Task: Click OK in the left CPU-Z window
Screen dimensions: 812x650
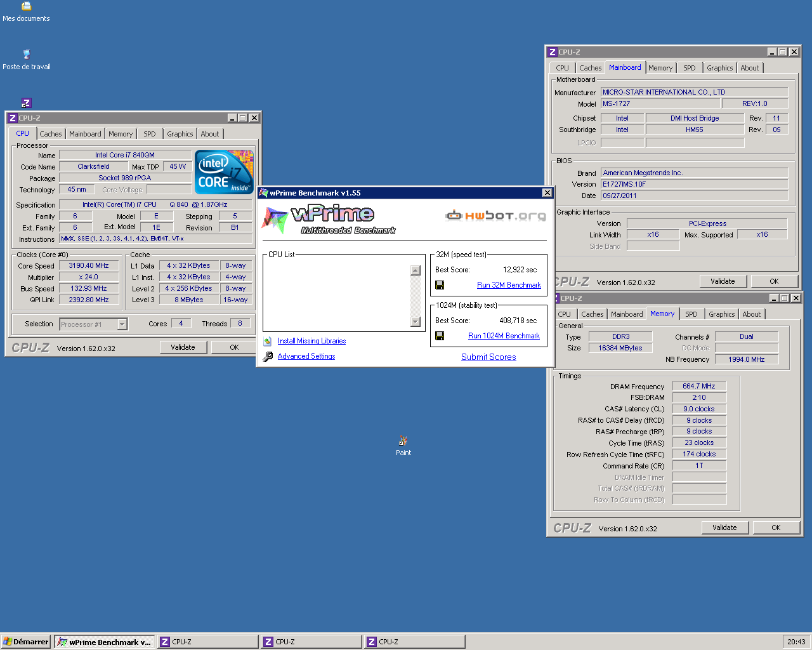Action: (x=234, y=347)
